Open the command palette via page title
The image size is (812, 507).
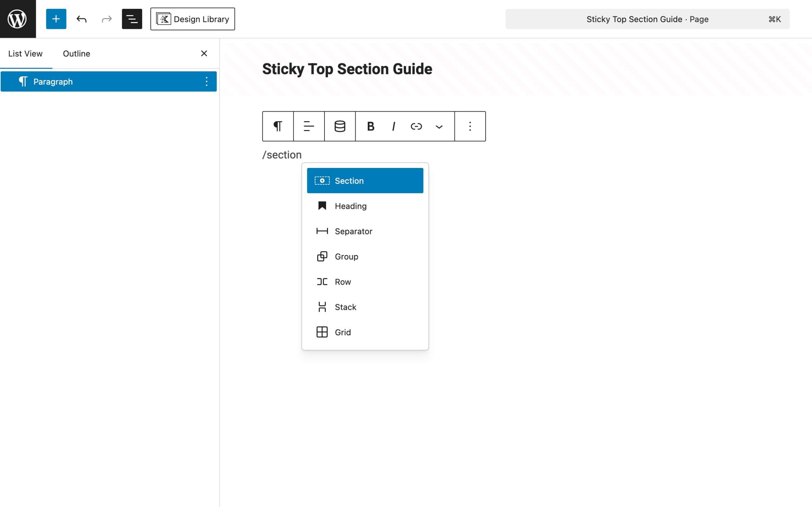[x=647, y=19]
